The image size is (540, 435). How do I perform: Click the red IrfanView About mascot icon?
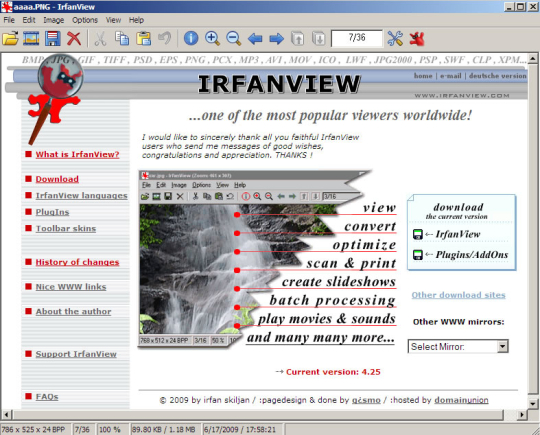(x=417, y=38)
